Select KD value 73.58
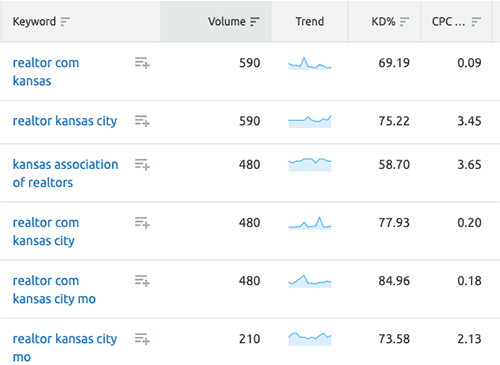 [394, 339]
